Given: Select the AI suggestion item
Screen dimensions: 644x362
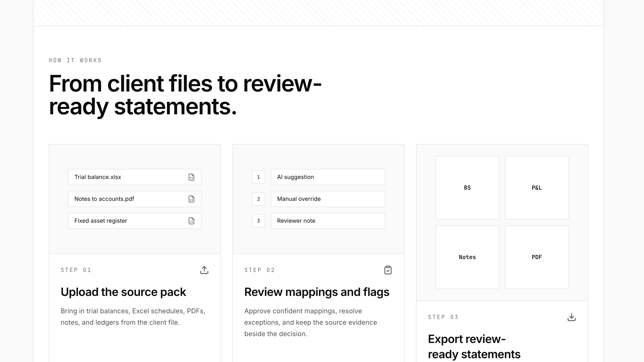Looking at the screenshot, I should coord(328,177).
